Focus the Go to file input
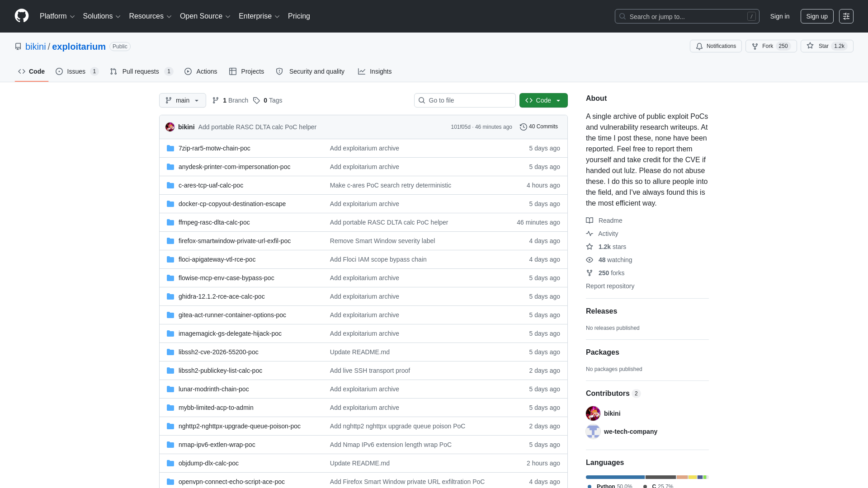Screen dimensions: 868x488 coord(465,100)
